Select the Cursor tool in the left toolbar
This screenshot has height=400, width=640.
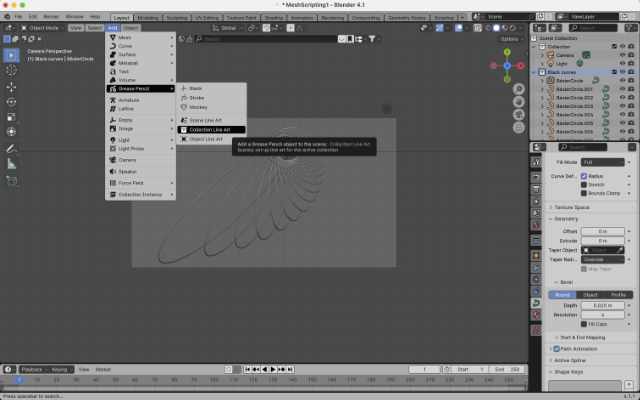11,71
